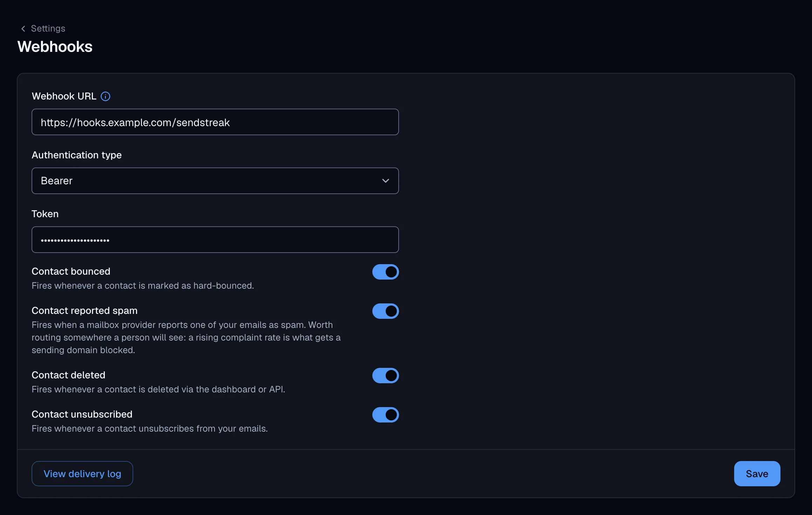The height and width of the screenshot is (515, 812).
Task: Click the Contact deleted label
Action: click(68, 375)
